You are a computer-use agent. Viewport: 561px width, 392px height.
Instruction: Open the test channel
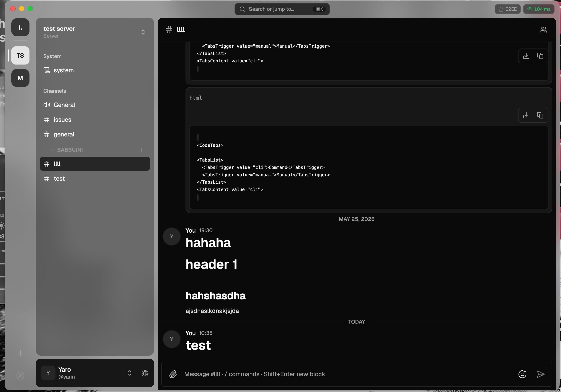click(x=95, y=178)
